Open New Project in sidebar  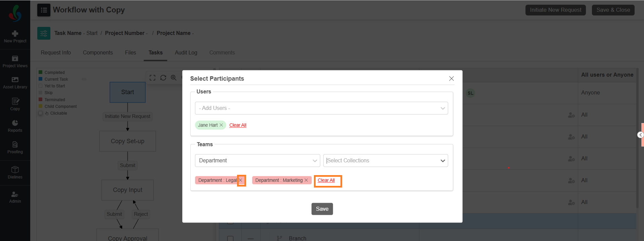point(15,37)
